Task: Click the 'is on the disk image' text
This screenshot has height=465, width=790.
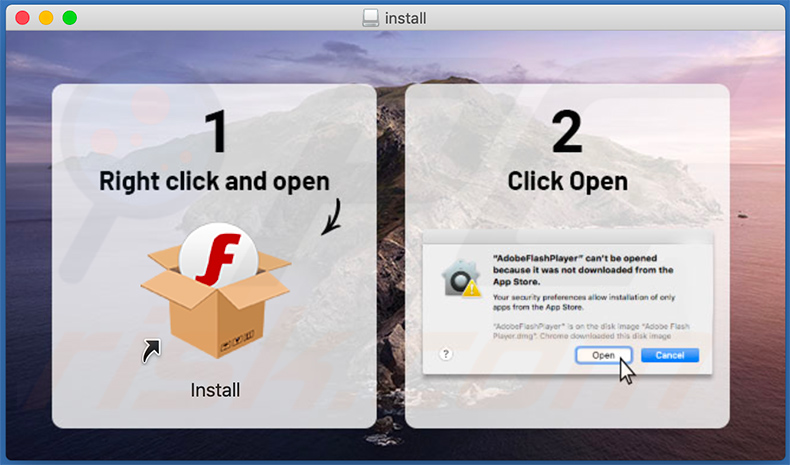Action: pyautogui.click(x=591, y=331)
